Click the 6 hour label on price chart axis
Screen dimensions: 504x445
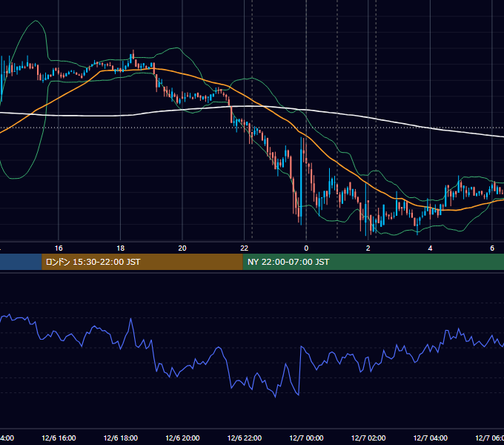pos(492,248)
